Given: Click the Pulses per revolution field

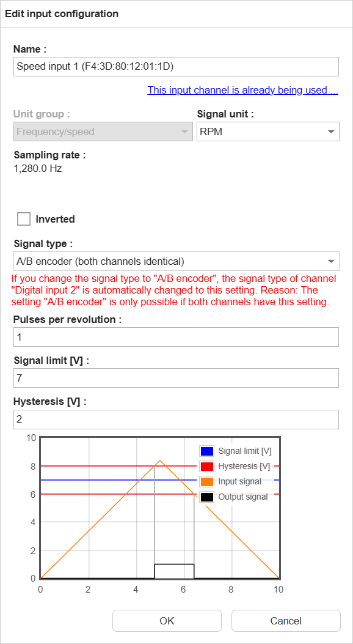Looking at the screenshot, I should pyautogui.click(x=176, y=336).
